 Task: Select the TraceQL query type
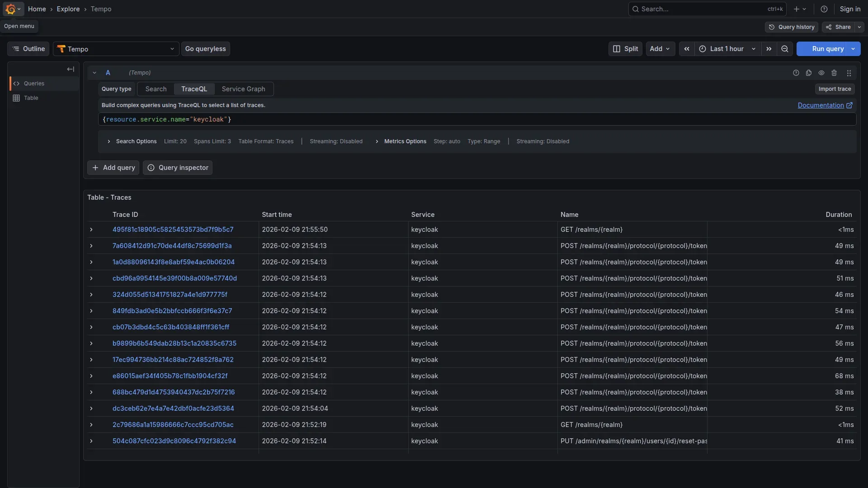coord(194,89)
